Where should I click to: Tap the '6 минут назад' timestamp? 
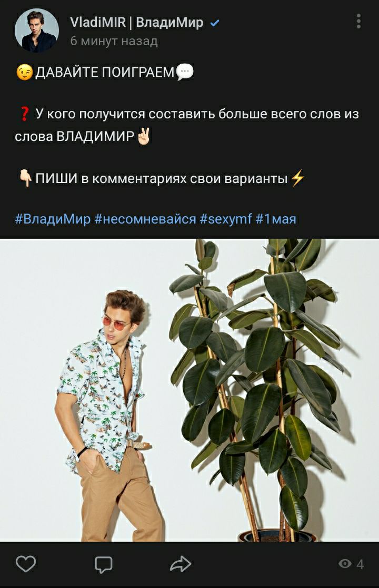coord(114,40)
